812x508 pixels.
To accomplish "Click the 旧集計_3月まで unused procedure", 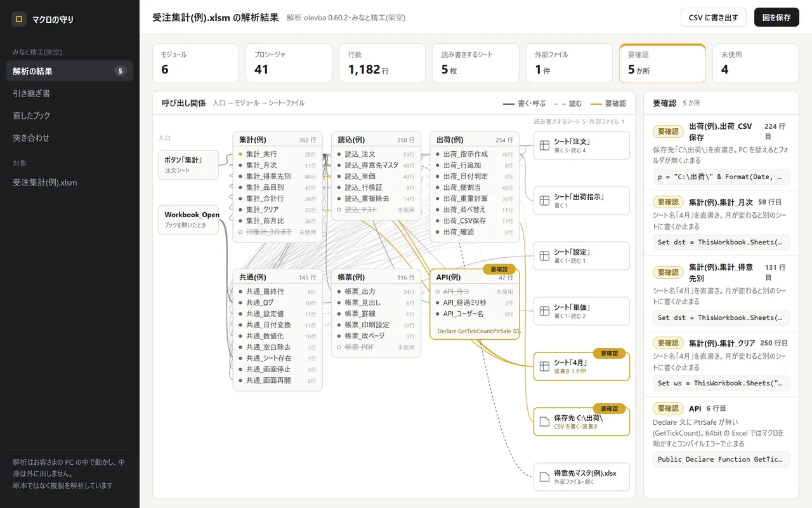I will click(278, 232).
